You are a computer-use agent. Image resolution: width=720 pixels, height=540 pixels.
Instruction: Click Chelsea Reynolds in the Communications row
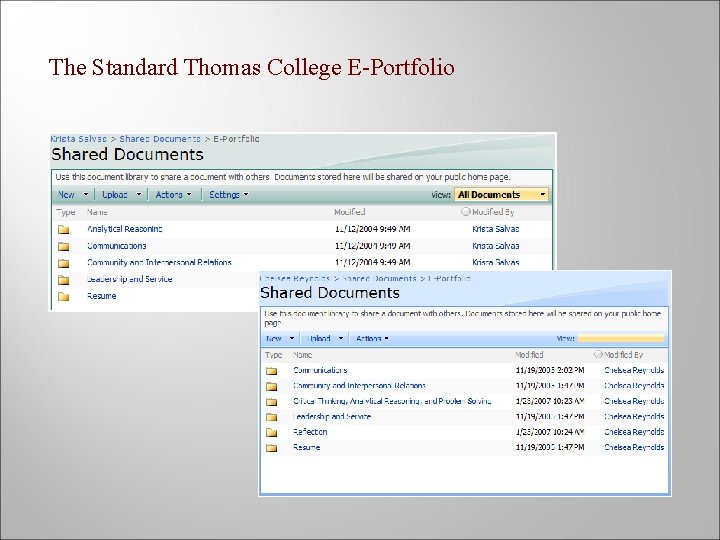pos(634,370)
